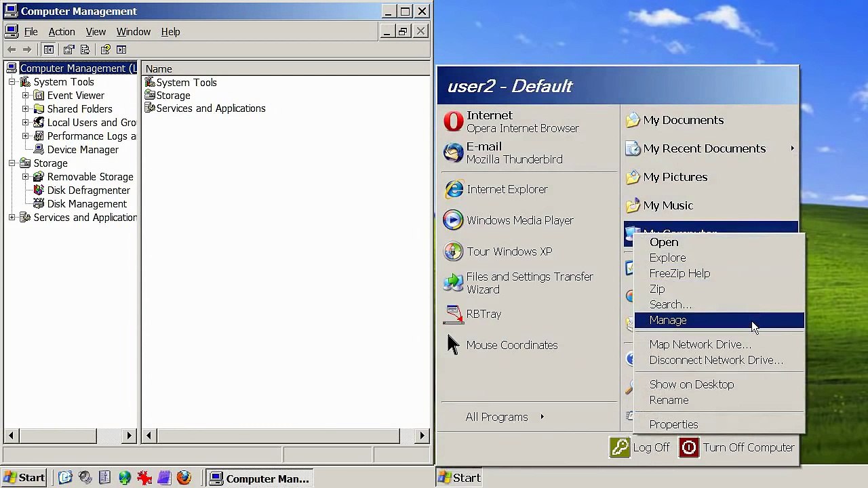Click Opera Internet Browser icon in Start menu
The height and width of the screenshot is (488, 868).
point(453,121)
